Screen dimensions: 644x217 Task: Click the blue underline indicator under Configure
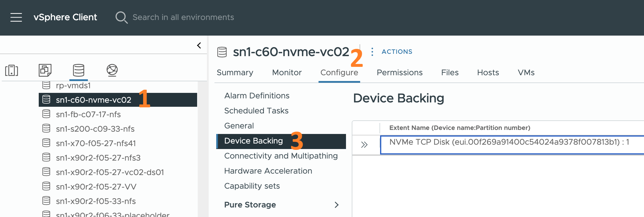[x=339, y=82]
